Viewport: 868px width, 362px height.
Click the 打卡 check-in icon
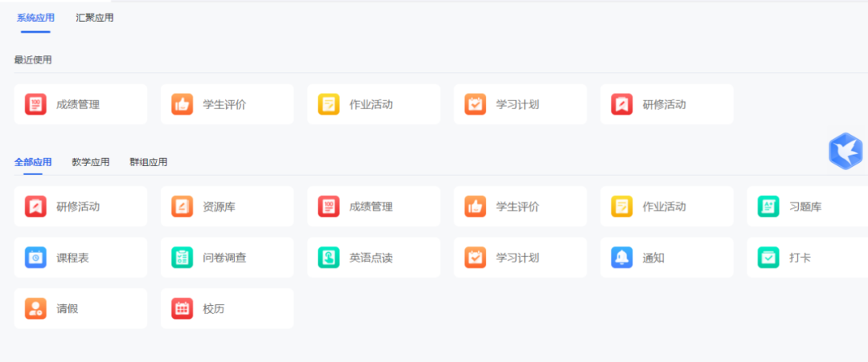[x=768, y=258]
